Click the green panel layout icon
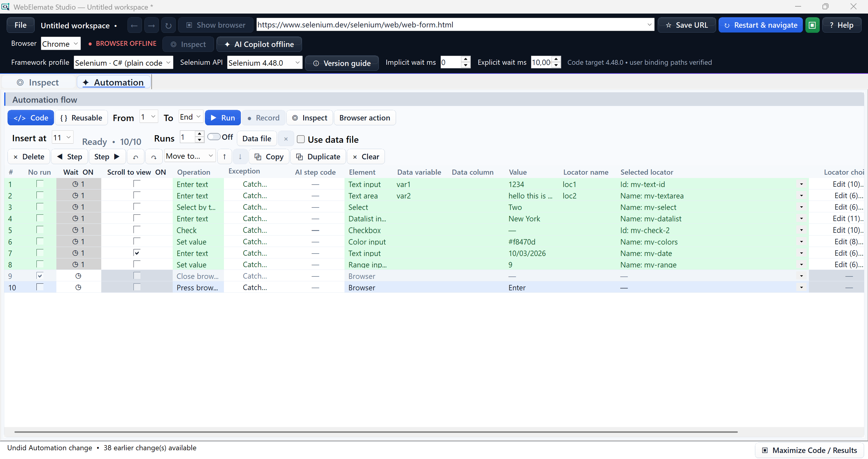 point(812,25)
